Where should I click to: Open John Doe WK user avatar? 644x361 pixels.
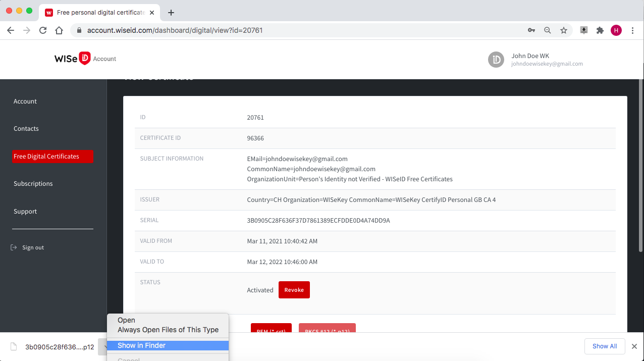click(x=496, y=60)
